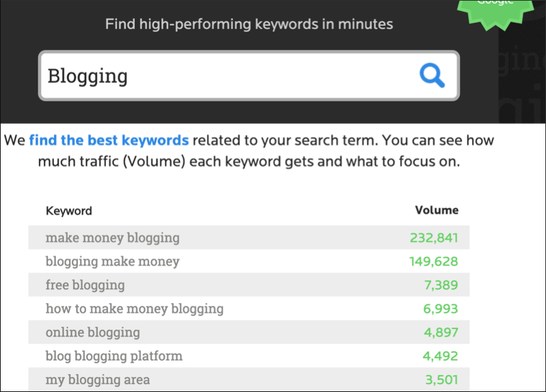
Task: Select the 'blog blogging platform' keyword
Action: tap(114, 356)
